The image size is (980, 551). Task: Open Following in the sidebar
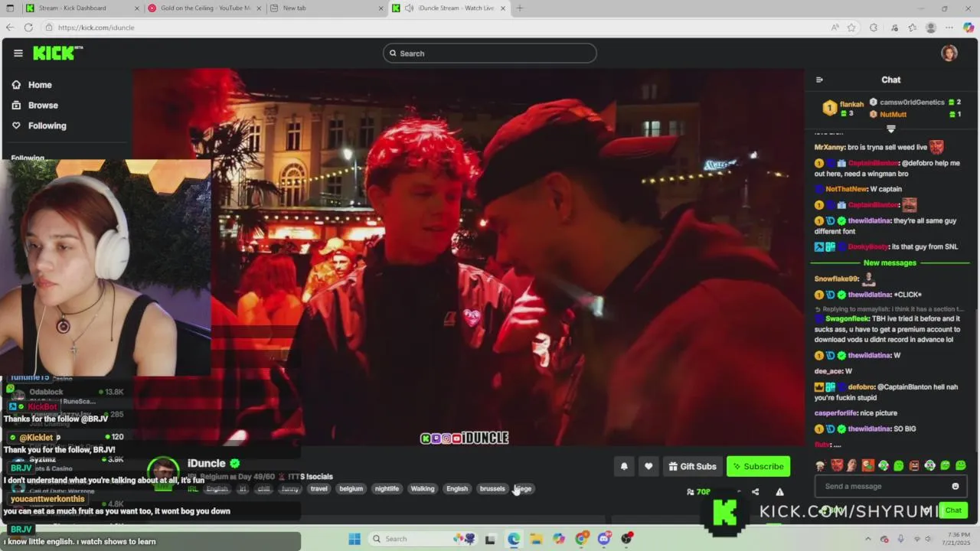click(x=47, y=126)
